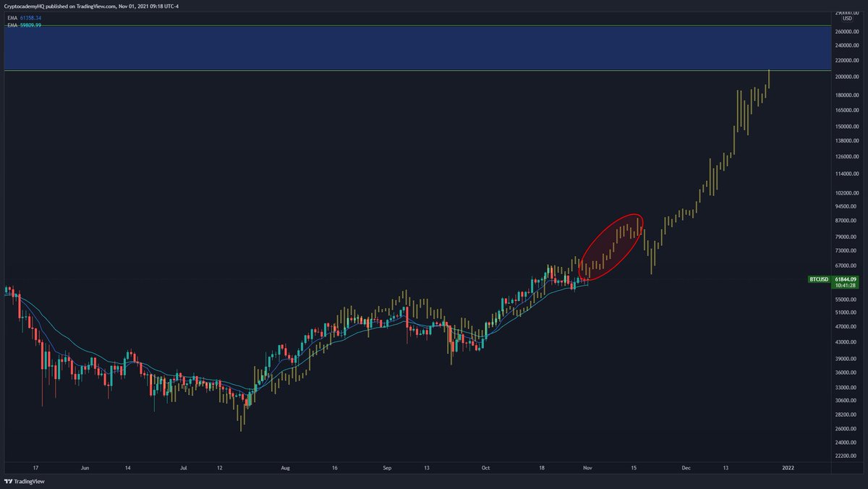Viewport: 868px width, 489px height.
Task: Click the 102000.00 price axis label
Action: pyautogui.click(x=846, y=193)
